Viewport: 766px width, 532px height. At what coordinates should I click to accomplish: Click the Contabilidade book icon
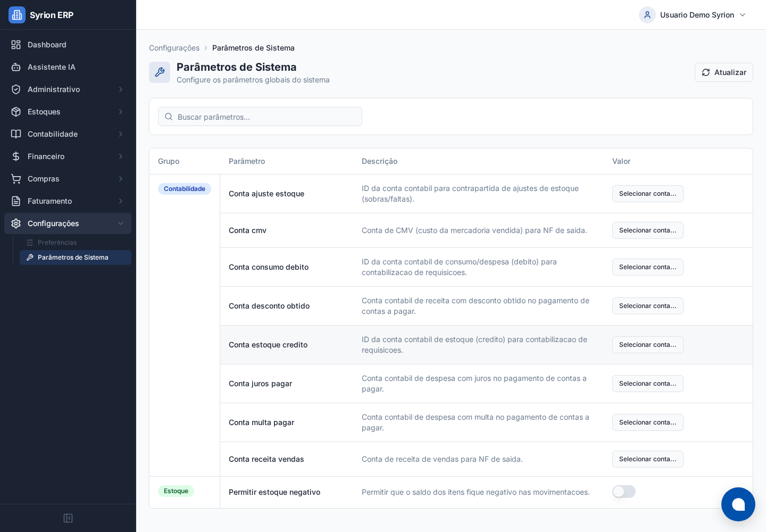pos(16,134)
